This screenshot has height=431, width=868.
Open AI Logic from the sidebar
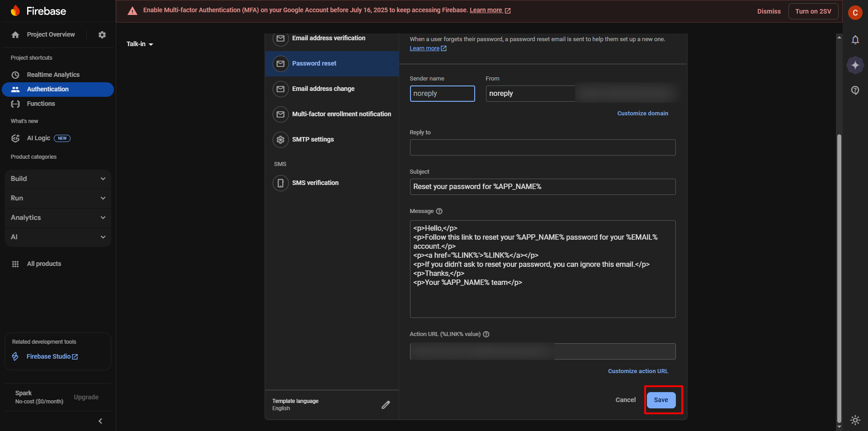38,138
